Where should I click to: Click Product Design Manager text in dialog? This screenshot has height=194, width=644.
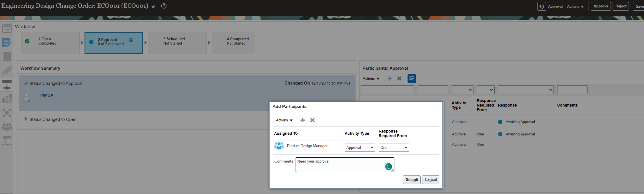(x=307, y=146)
